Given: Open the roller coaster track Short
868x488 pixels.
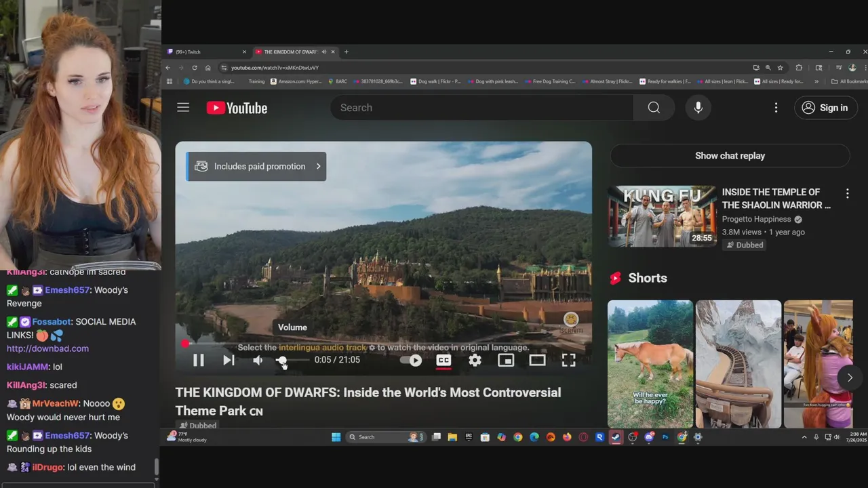Looking at the screenshot, I should [738, 364].
